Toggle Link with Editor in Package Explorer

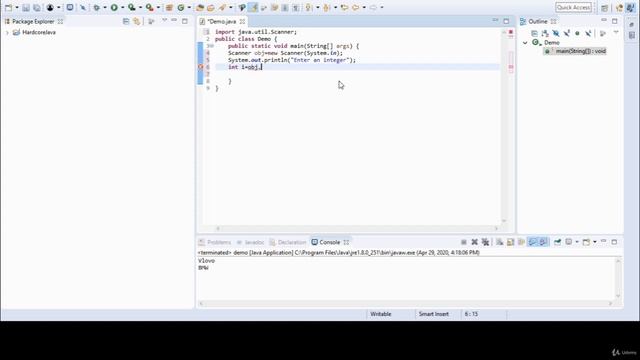pos(136,21)
